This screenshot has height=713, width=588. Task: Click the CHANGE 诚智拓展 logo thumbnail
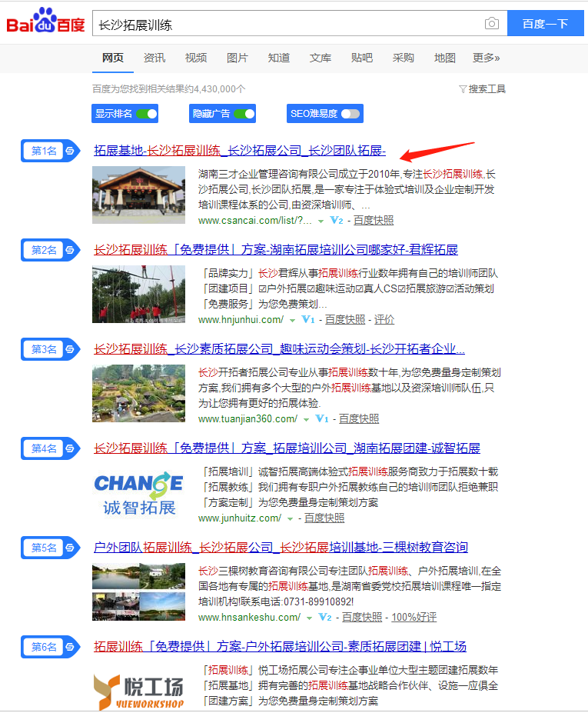click(138, 493)
